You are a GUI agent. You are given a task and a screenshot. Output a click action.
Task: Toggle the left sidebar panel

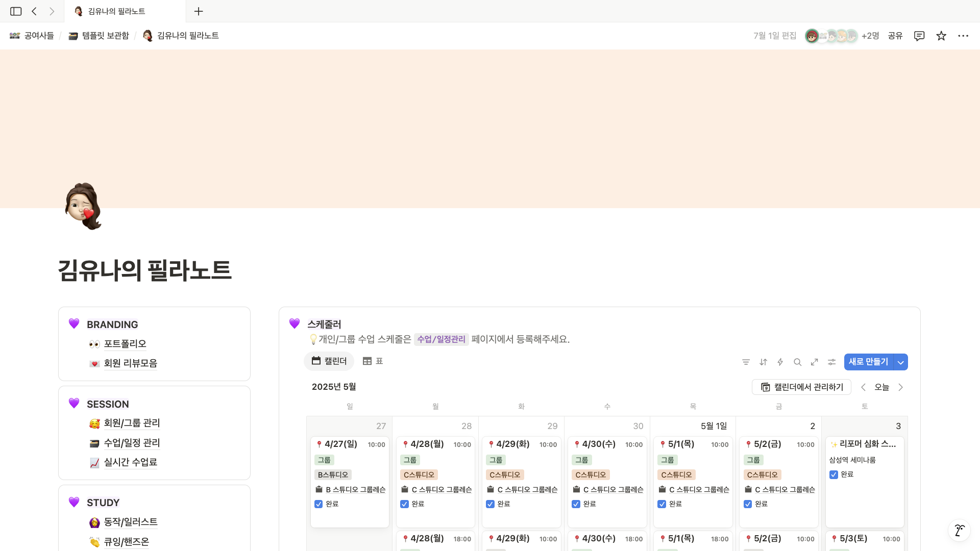pos(16,11)
